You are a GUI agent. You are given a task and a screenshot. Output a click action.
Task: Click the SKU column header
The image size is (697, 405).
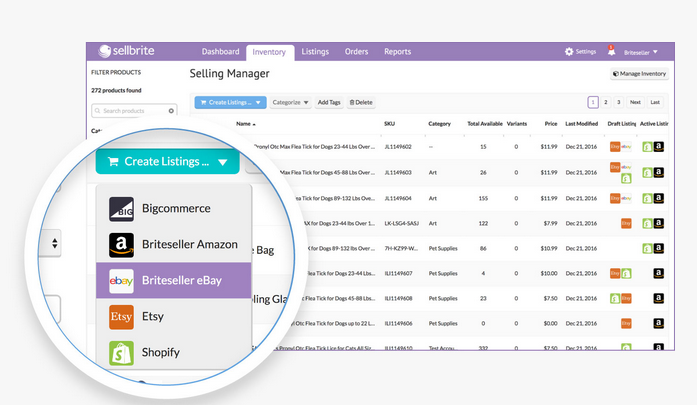(389, 124)
